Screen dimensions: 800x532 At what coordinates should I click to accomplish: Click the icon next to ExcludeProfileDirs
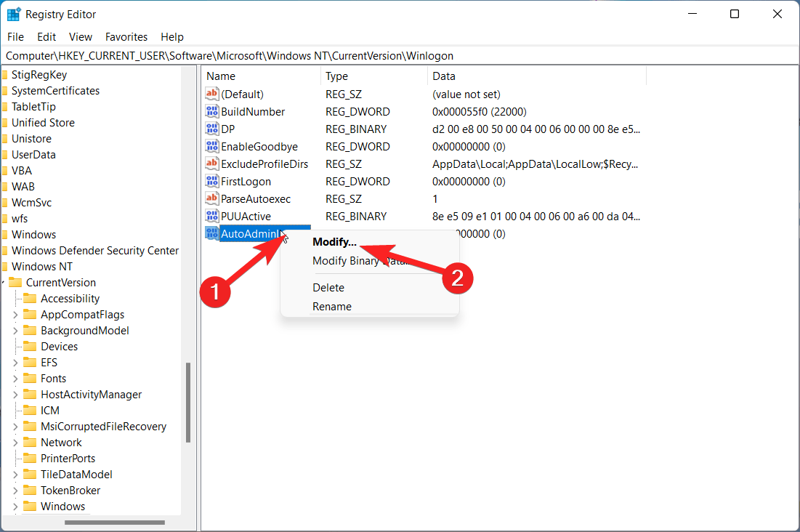pos(211,164)
